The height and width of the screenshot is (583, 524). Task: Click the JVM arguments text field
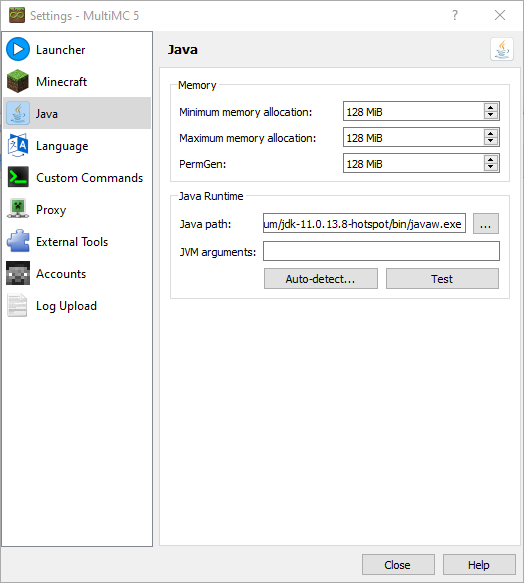[x=381, y=251]
